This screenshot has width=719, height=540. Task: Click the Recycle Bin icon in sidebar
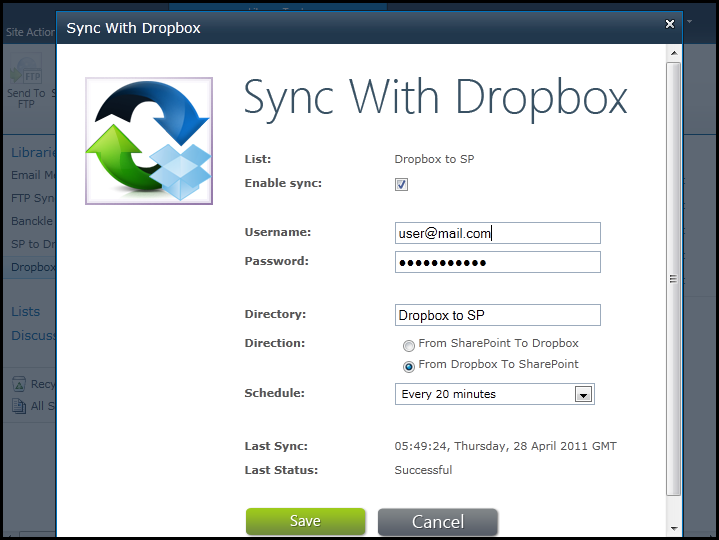coord(19,384)
